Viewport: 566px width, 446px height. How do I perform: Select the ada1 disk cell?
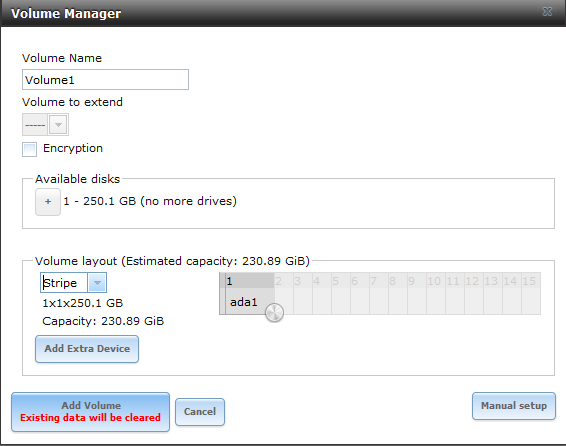click(249, 302)
